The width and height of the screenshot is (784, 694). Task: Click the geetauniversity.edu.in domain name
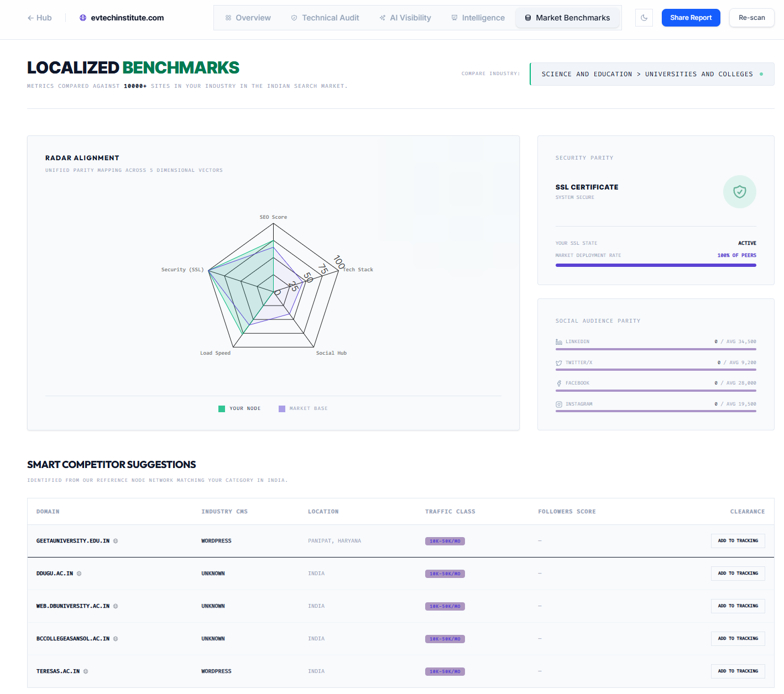click(73, 541)
